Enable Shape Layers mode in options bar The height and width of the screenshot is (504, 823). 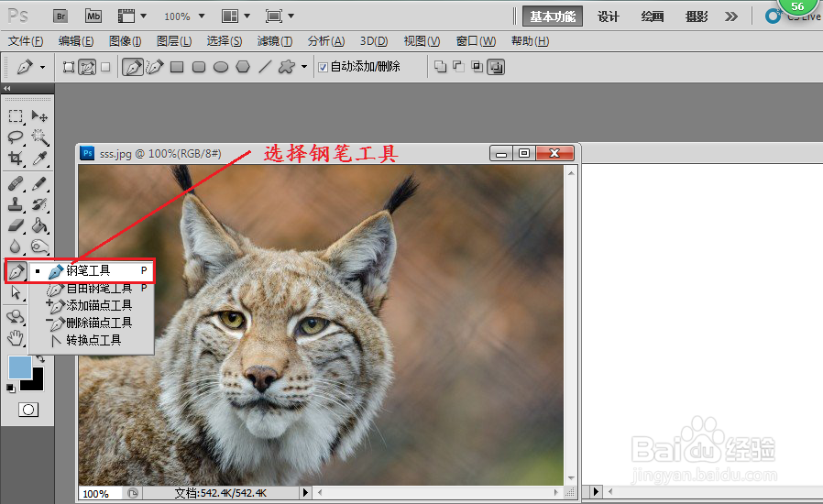pyautogui.click(x=69, y=67)
